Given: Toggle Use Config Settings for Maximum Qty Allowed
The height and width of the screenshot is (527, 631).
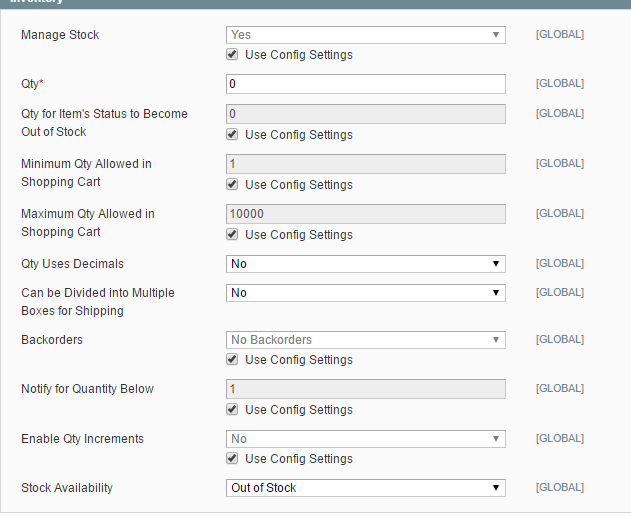Looking at the screenshot, I should click(232, 234).
